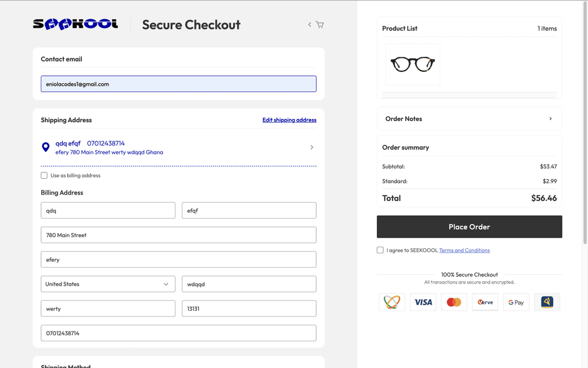Click the Verve payment icon
588x368 pixels.
click(485, 302)
